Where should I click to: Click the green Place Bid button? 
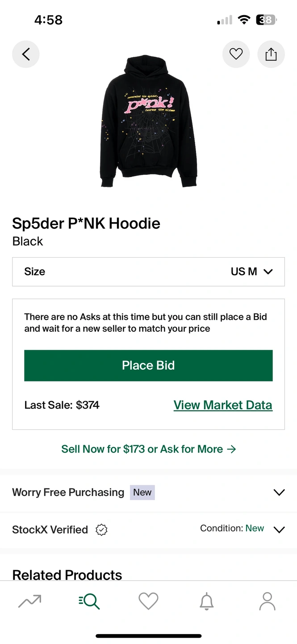tap(148, 365)
